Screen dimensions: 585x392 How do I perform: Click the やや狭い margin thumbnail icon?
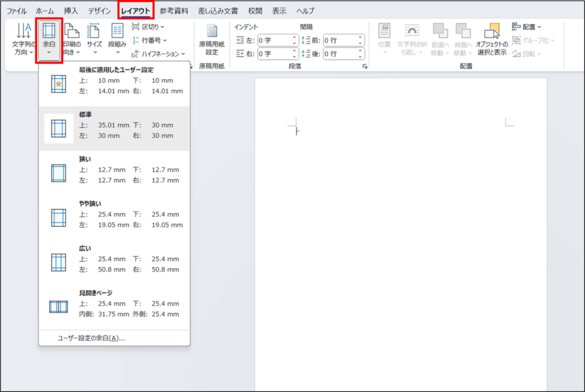(59, 218)
